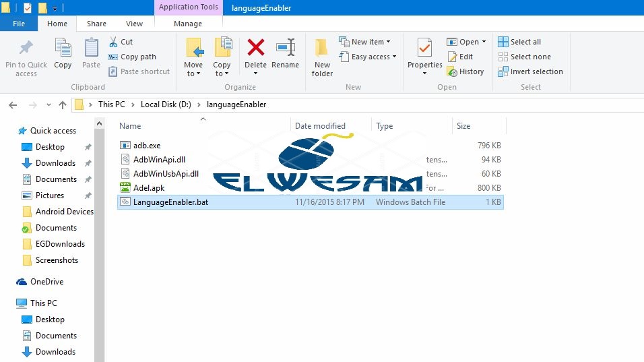The height and width of the screenshot is (362, 644).
Task: Click properties checkmark icon in title bar
Action: [28, 7]
